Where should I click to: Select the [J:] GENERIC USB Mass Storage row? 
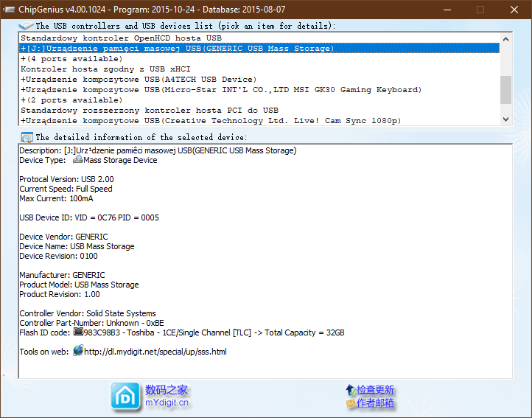click(x=259, y=49)
